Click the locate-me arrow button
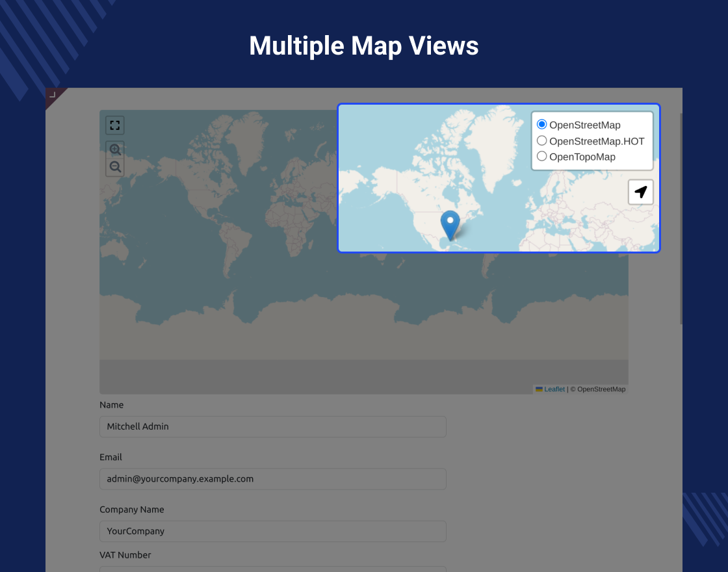This screenshot has width=728, height=572. point(641,192)
